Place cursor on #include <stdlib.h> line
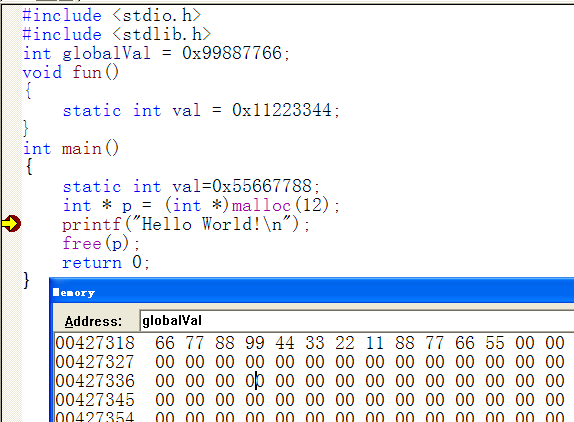 (117, 34)
